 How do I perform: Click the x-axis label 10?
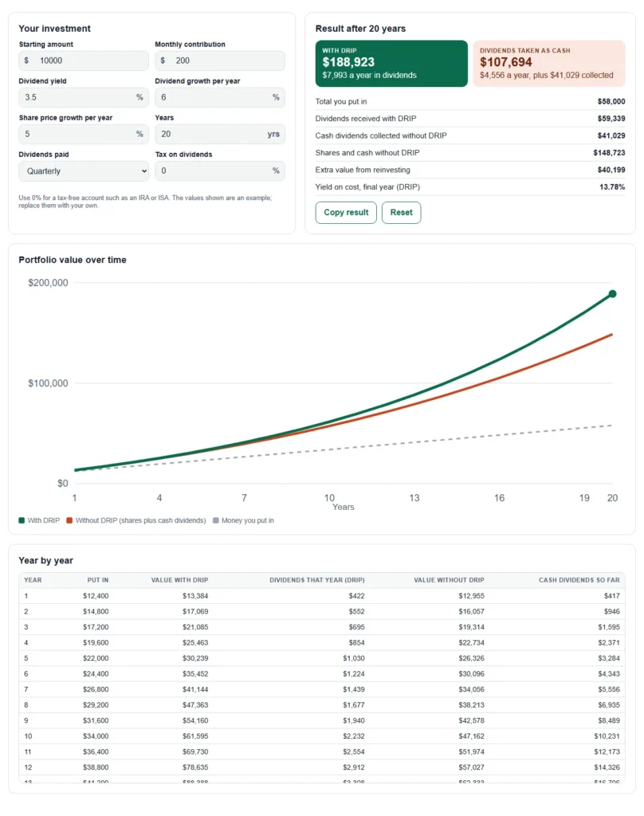329,498
